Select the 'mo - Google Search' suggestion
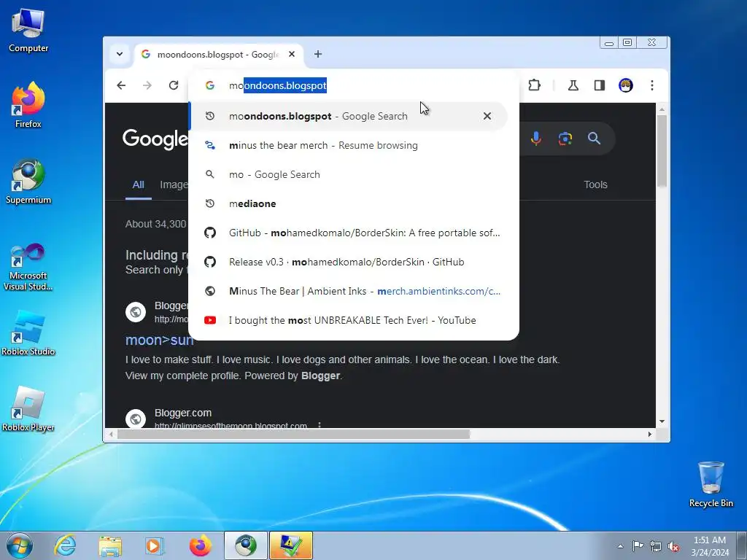 349,174
